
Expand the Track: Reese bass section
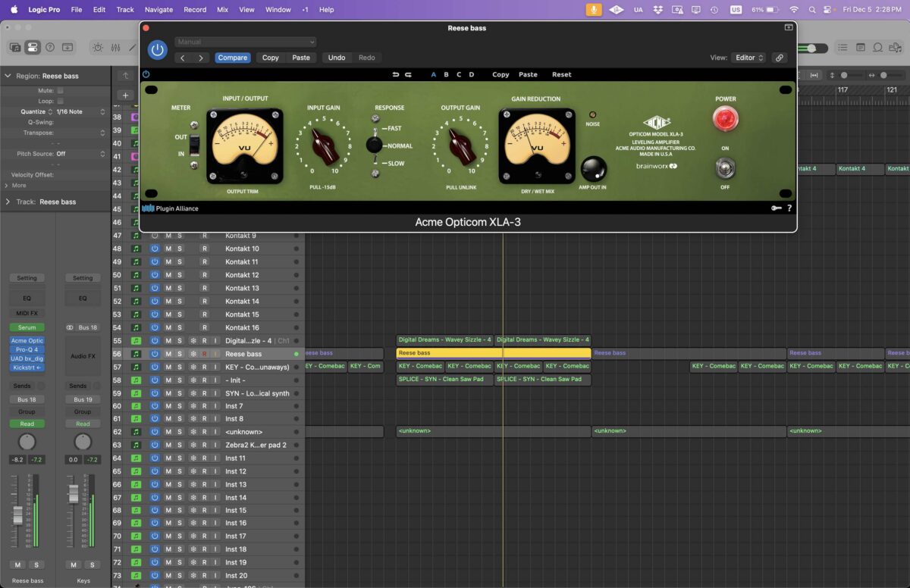click(x=8, y=202)
